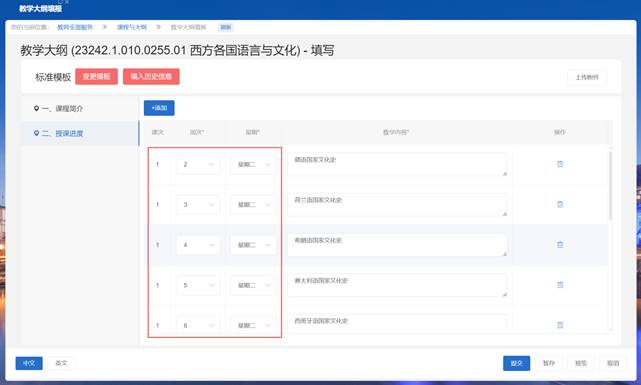The width and height of the screenshot is (641, 385).
Task: Click the teaching content field for week 2
Action: pyautogui.click(x=397, y=164)
